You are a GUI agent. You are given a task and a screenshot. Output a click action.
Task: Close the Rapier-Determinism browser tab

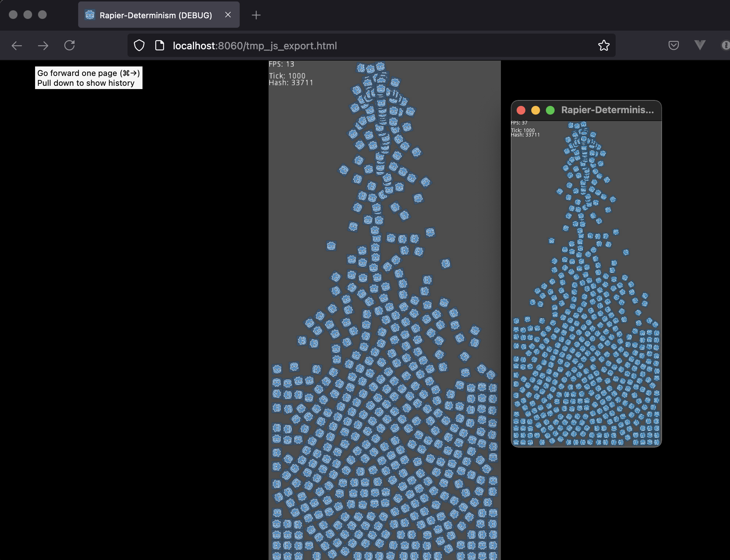click(228, 15)
